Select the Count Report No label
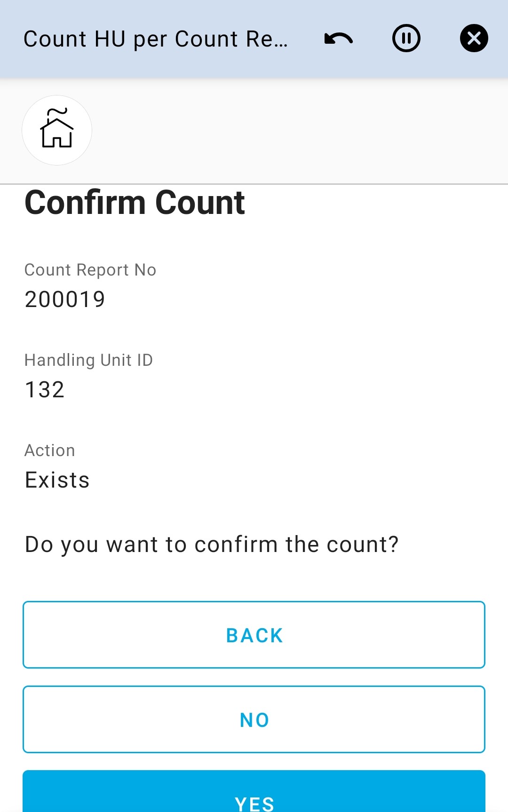The image size is (508, 812). 90,270
